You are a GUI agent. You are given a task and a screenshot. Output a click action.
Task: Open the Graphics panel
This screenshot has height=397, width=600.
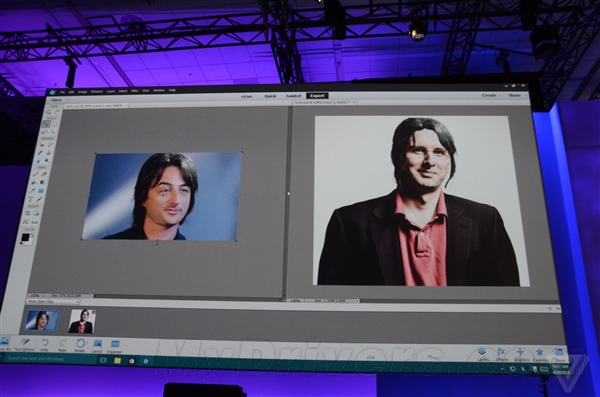520,355
